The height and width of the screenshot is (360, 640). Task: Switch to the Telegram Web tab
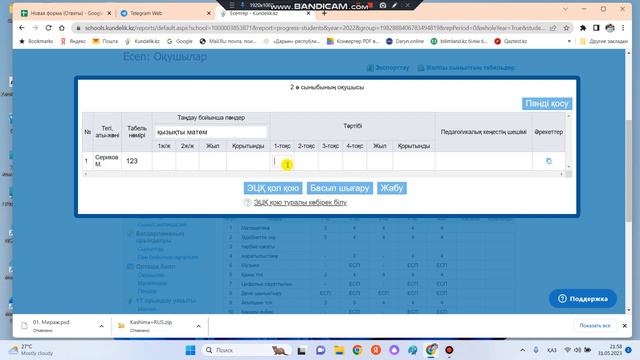pos(165,13)
